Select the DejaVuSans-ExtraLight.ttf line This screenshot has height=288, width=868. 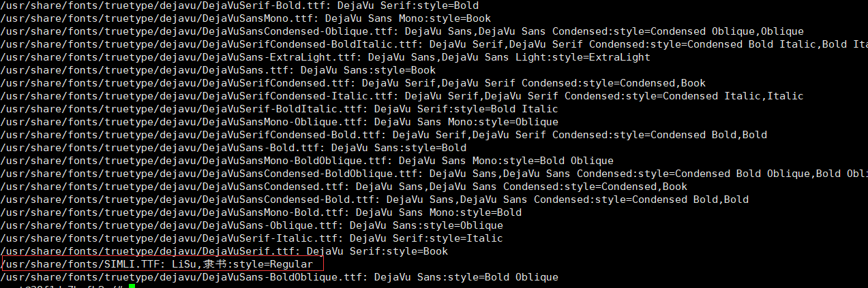(325, 57)
